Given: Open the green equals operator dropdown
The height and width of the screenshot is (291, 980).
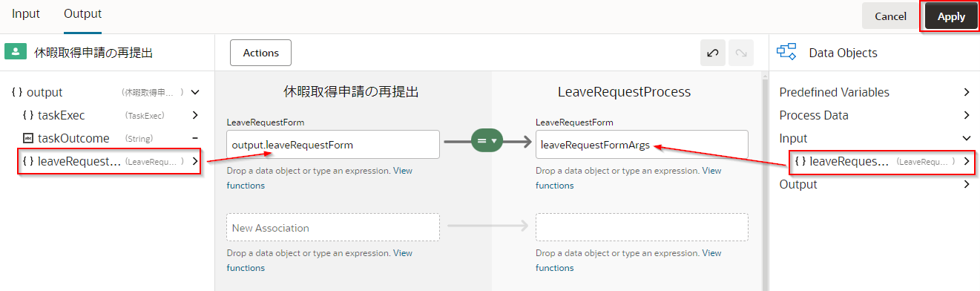Looking at the screenshot, I should (x=487, y=140).
